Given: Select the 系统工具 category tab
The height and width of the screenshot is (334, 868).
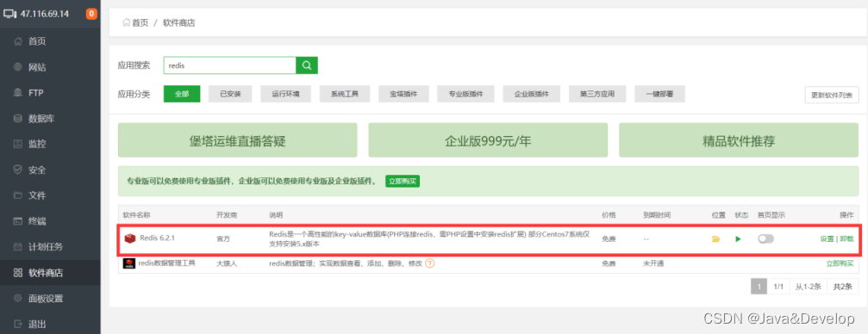Looking at the screenshot, I should coord(345,94).
